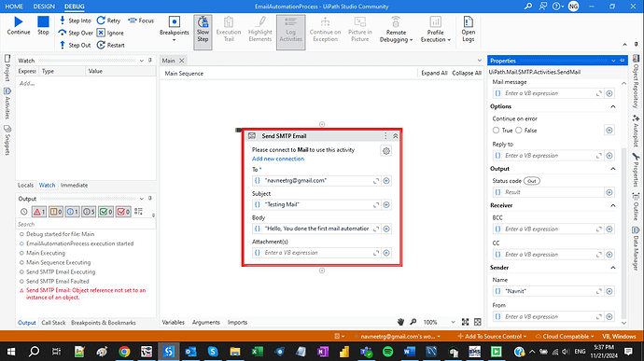Toggle Log Activities
Viewport: 644px width, 361px height.
click(x=291, y=32)
